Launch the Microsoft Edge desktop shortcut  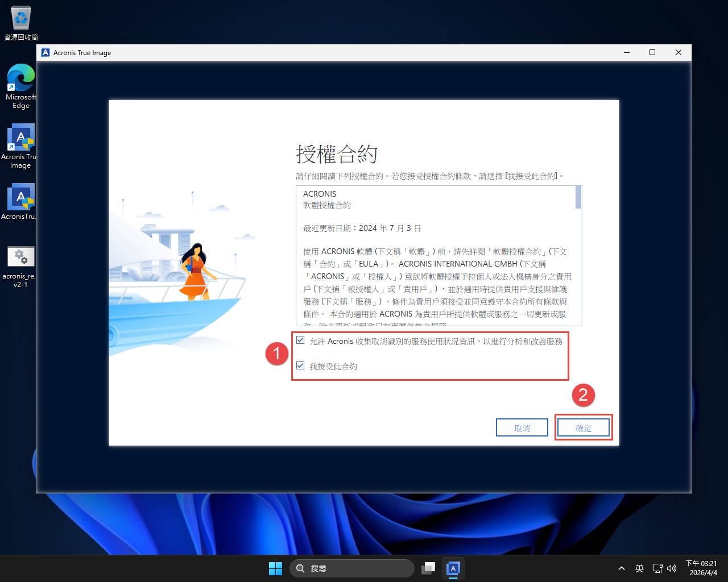(x=21, y=86)
